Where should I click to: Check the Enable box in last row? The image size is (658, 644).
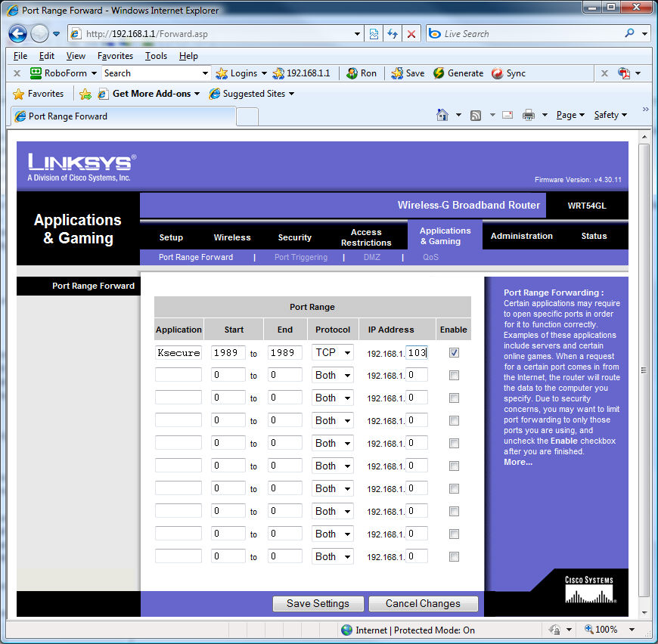454,556
